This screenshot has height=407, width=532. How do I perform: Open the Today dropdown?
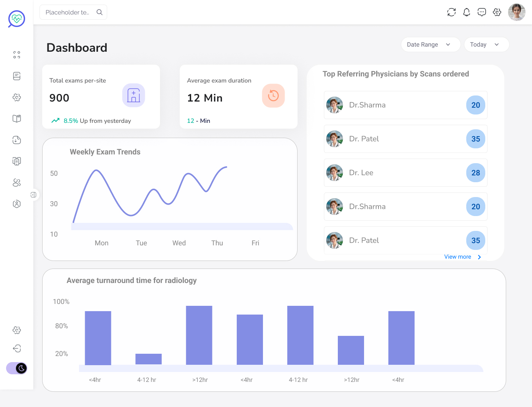click(x=486, y=45)
